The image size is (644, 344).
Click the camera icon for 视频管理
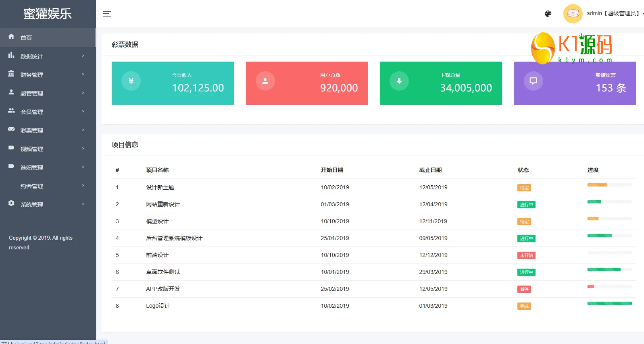[x=11, y=148]
